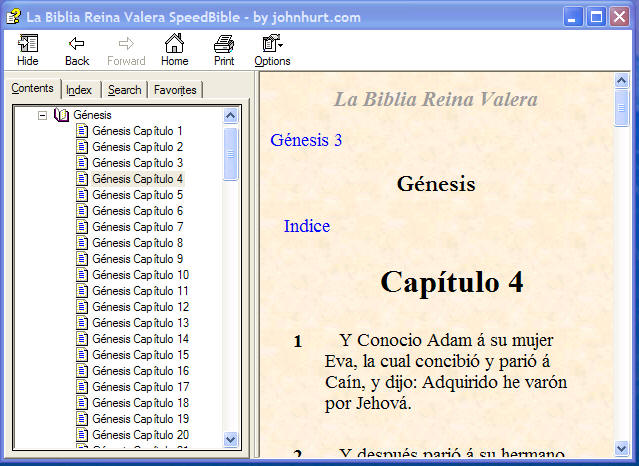Click the Génesis book icon
This screenshot has width=639, height=466.
click(x=61, y=115)
